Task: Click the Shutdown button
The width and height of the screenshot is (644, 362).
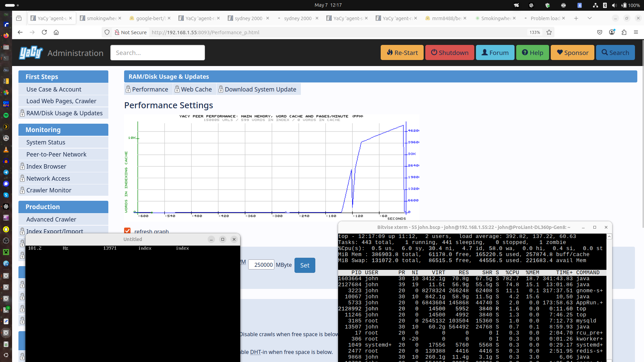Action: click(x=449, y=53)
